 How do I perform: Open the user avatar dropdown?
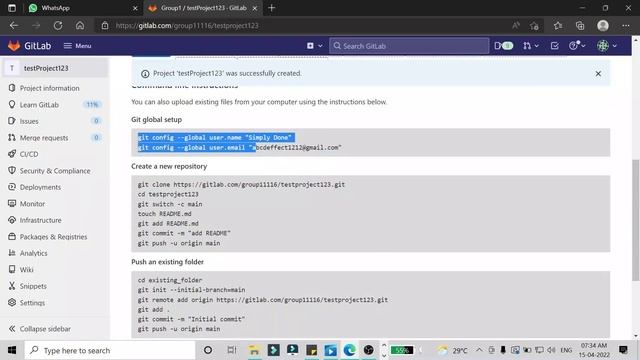tap(607, 46)
